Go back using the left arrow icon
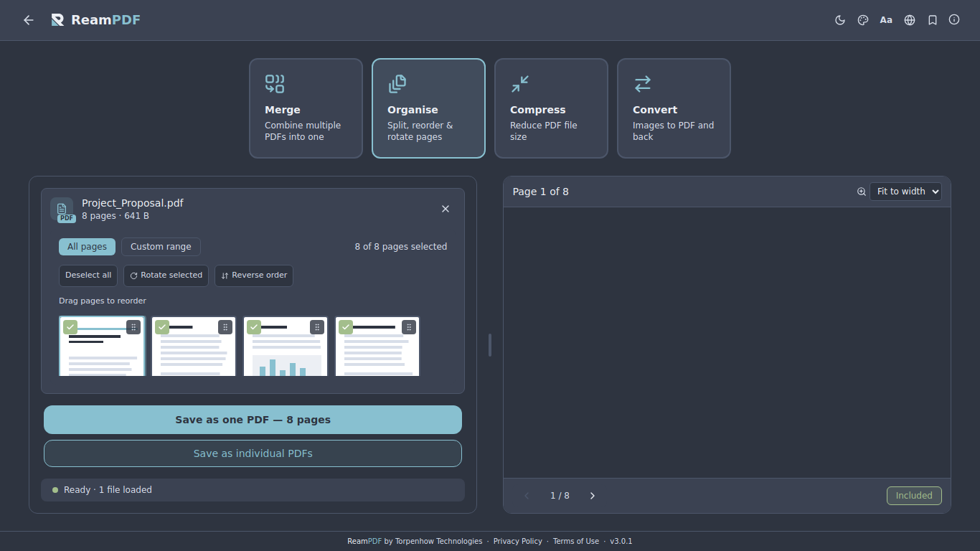 (x=29, y=20)
